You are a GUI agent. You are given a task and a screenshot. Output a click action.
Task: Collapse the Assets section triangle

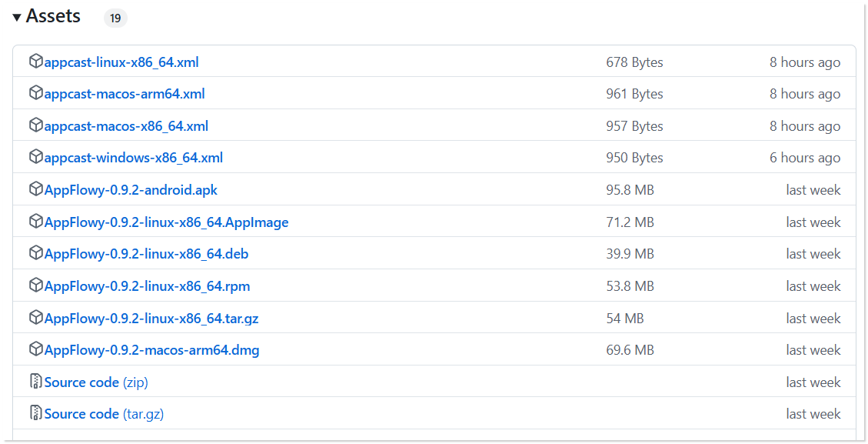tap(17, 18)
